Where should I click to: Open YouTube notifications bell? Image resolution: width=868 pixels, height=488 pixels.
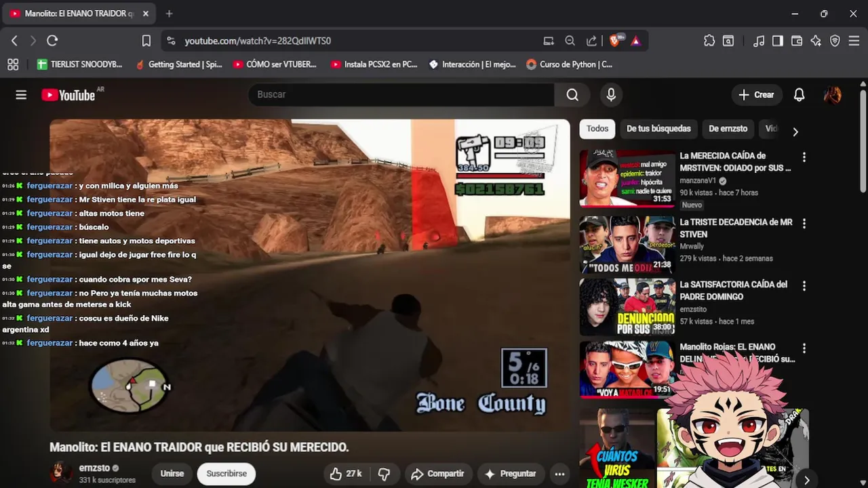tap(799, 95)
